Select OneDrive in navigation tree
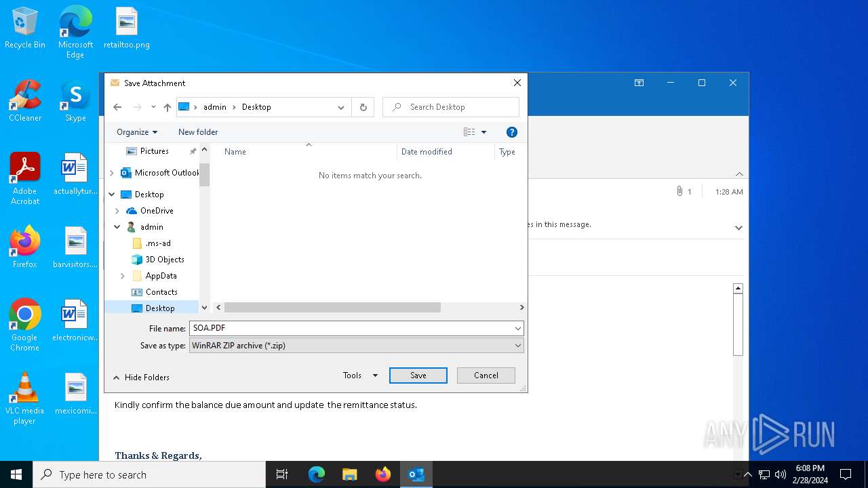The image size is (868, 488). point(157,211)
